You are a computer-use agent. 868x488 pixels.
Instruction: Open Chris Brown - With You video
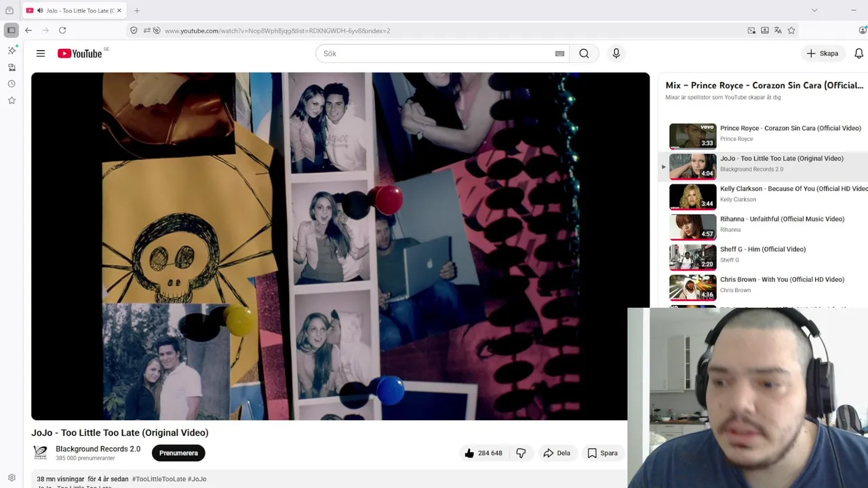coord(782,279)
